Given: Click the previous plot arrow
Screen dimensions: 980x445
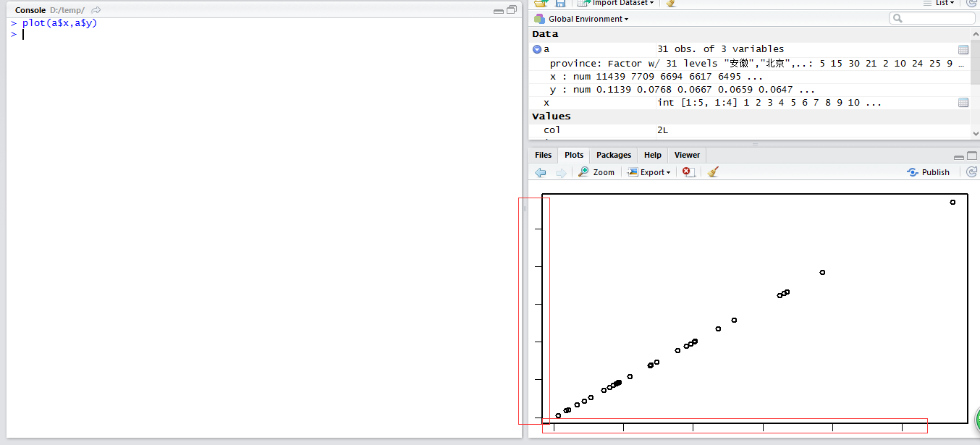Looking at the screenshot, I should click(540, 172).
